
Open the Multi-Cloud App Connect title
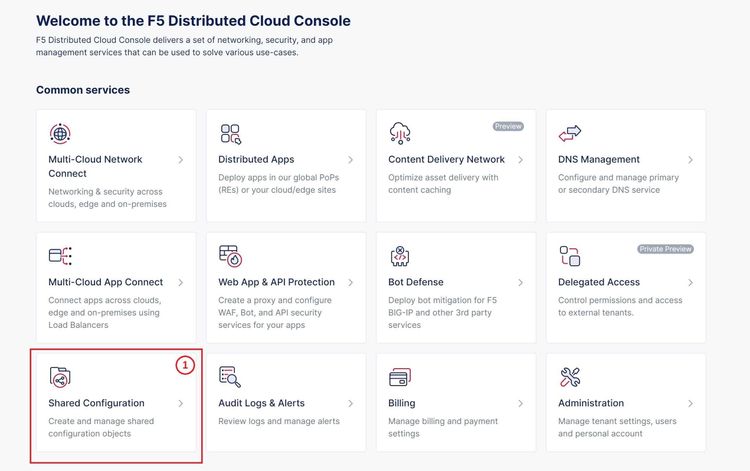click(106, 282)
